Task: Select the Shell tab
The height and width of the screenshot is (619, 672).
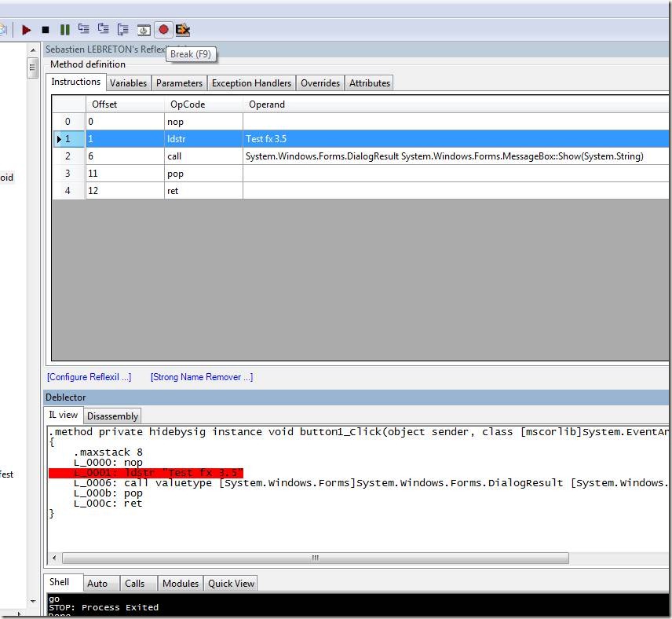Action: tap(59, 582)
